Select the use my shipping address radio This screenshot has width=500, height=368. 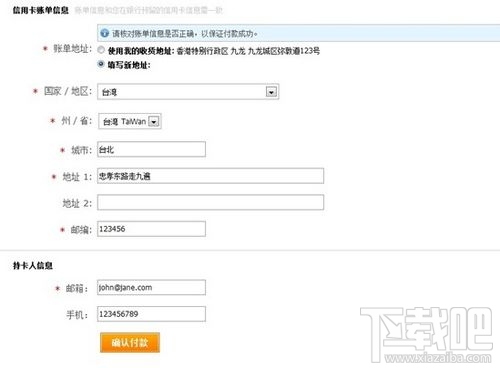click(101, 50)
